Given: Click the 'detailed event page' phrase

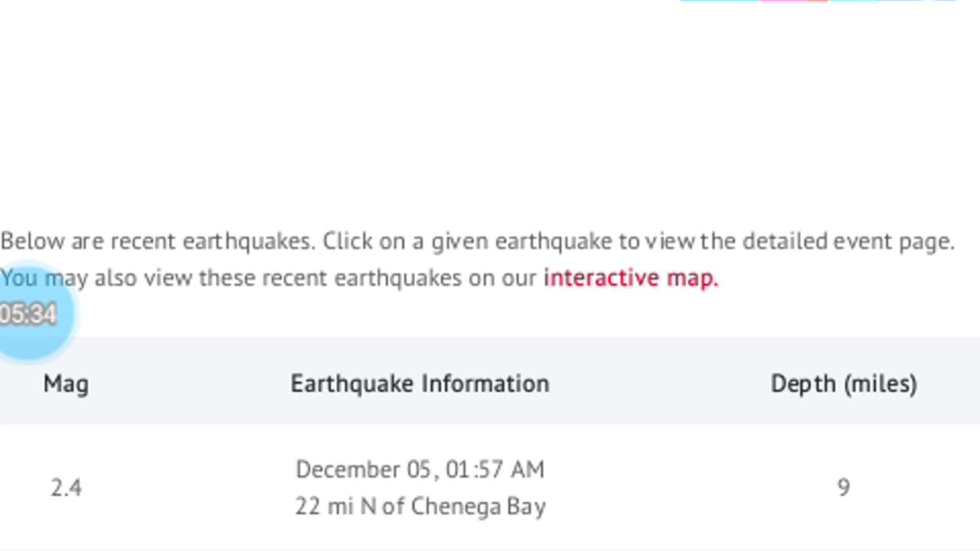Looking at the screenshot, I should 848,242.
